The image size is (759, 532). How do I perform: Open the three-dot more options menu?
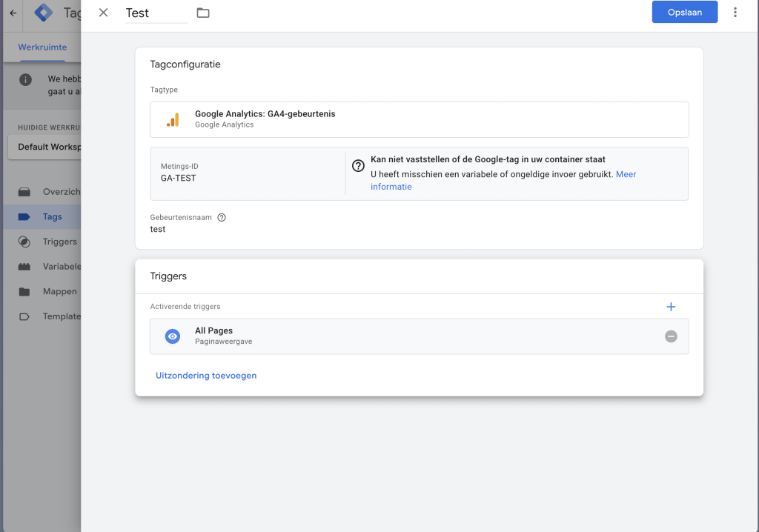(735, 12)
